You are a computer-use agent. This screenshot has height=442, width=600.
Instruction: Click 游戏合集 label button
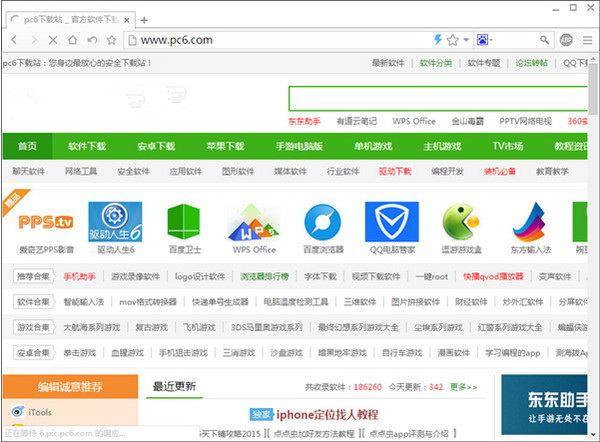point(33,327)
